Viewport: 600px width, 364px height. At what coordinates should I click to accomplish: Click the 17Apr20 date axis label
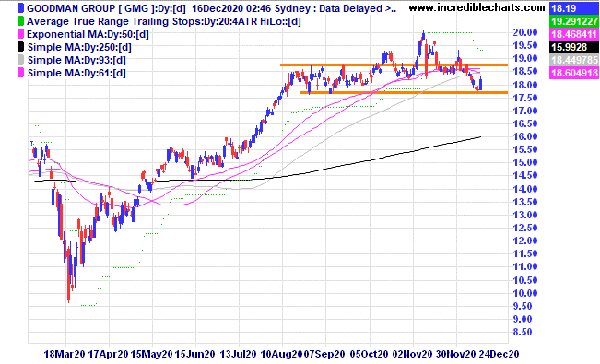tap(108, 354)
